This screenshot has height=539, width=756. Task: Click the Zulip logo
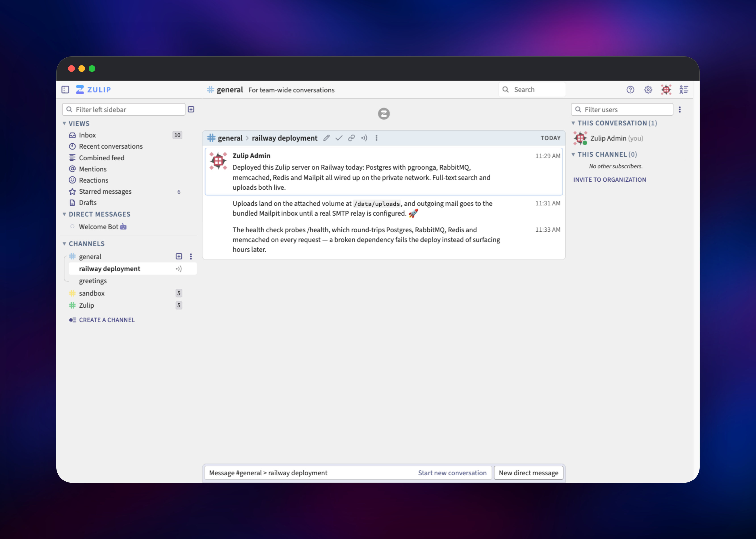[x=93, y=90]
